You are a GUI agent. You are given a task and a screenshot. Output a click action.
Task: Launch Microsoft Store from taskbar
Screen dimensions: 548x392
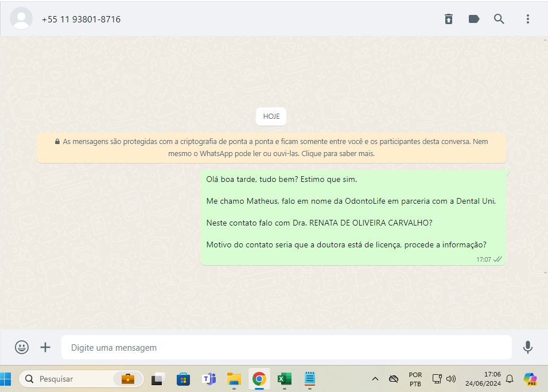tap(183, 379)
